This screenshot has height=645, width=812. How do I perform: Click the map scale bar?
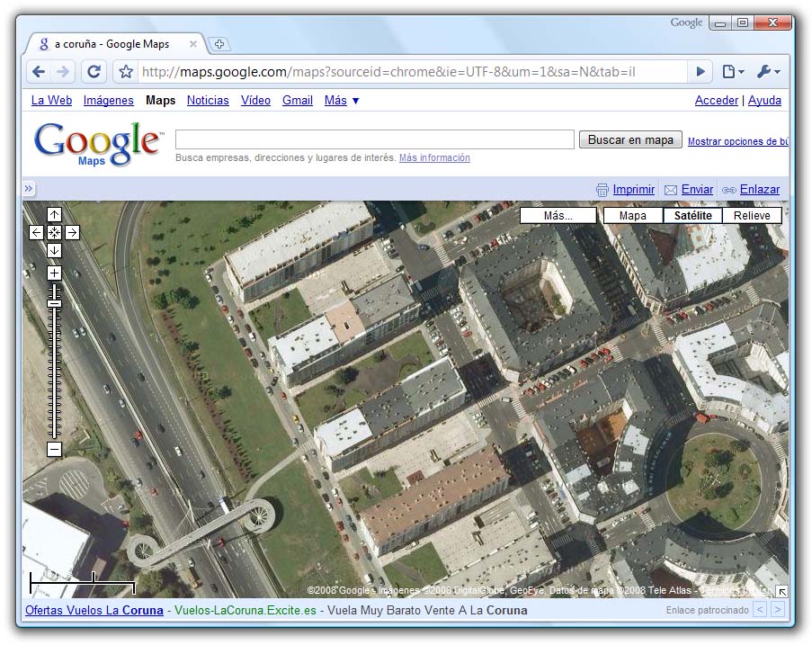tap(83, 583)
